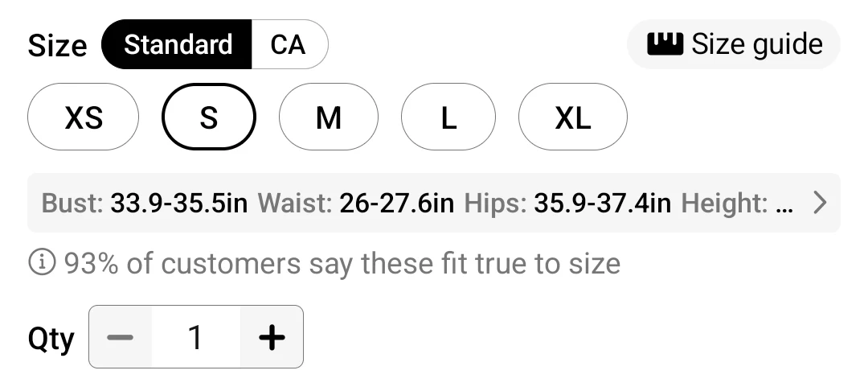This screenshot has height=391, width=868.
Task: Click the Waist 26-27.6in measurement
Action: click(356, 203)
